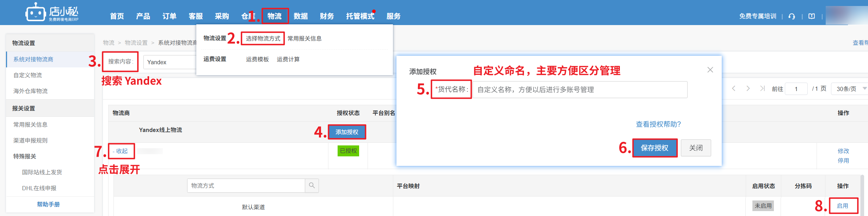Screen dimensions: 868x216
Task: Click 启用 for 默认渠道
Action: [x=843, y=206]
